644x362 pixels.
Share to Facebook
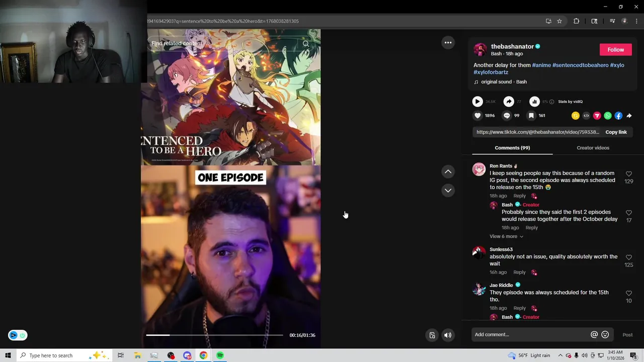pyautogui.click(x=618, y=116)
